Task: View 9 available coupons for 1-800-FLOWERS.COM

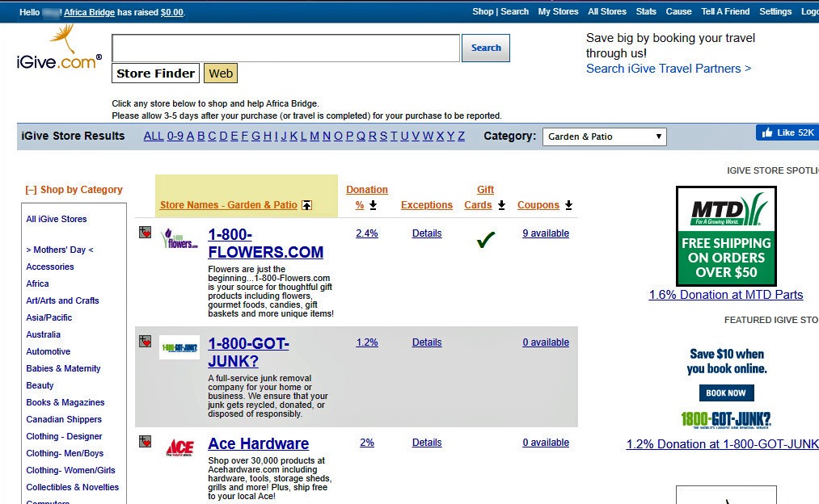Action: coord(546,233)
